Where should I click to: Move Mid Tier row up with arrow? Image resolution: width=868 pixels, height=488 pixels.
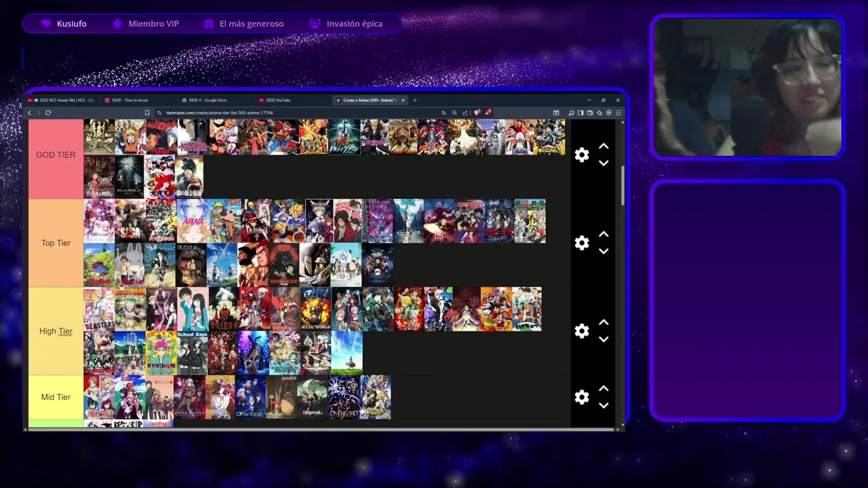604,389
